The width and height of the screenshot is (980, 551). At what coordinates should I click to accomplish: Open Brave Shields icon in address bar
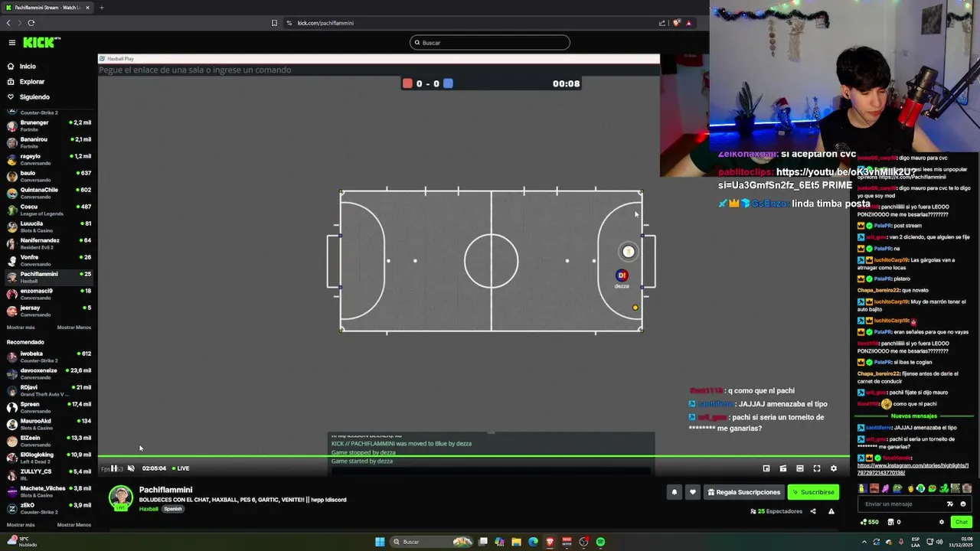click(x=676, y=23)
